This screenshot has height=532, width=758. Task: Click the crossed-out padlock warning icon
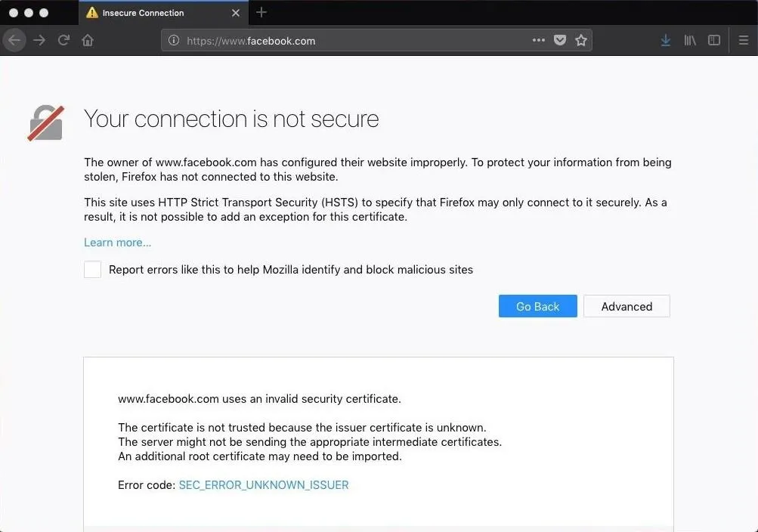pyautogui.click(x=46, y=122)
